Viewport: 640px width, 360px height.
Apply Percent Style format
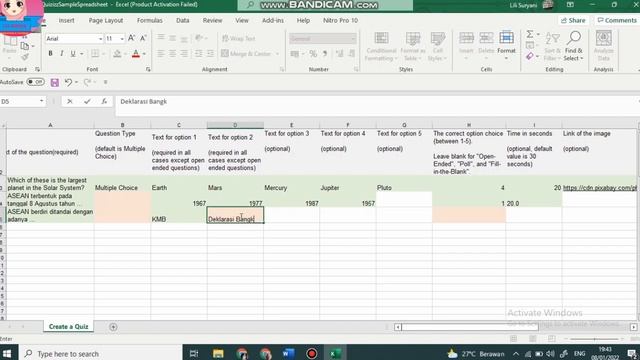(313, 53)
